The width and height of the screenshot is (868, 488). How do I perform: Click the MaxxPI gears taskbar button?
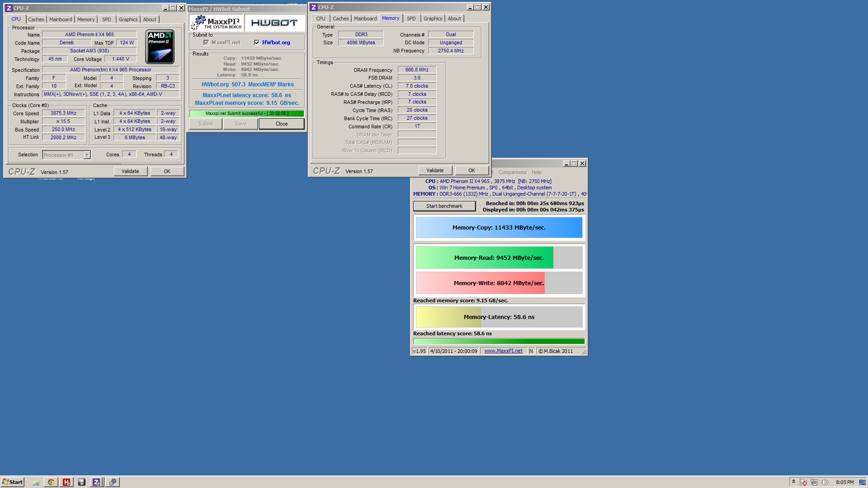click(x=113, y=482)
